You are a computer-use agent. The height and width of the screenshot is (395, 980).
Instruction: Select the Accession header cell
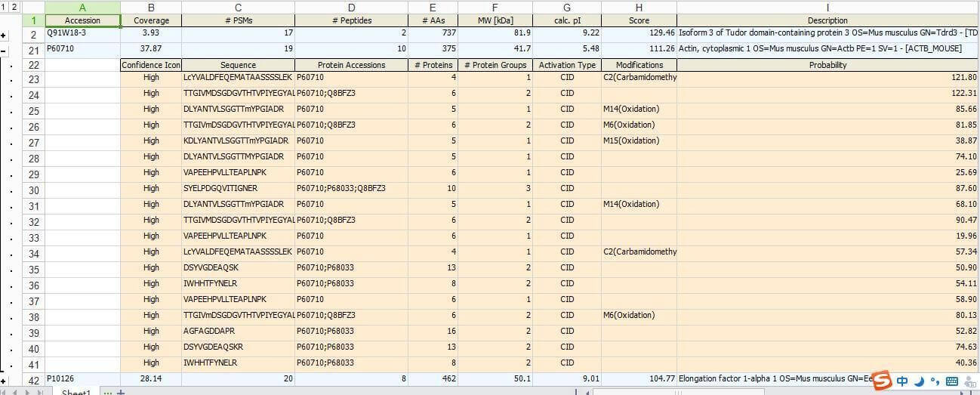(x=82, y=20)
